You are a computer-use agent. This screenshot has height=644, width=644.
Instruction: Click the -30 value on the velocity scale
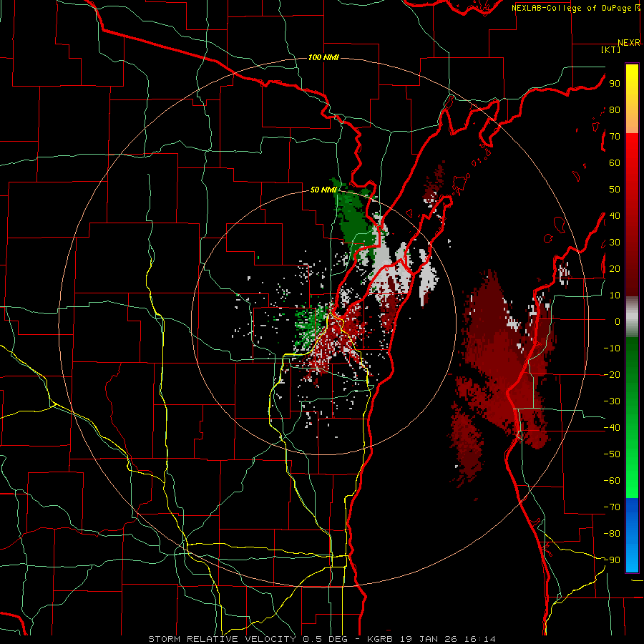[x=612, y=401]
